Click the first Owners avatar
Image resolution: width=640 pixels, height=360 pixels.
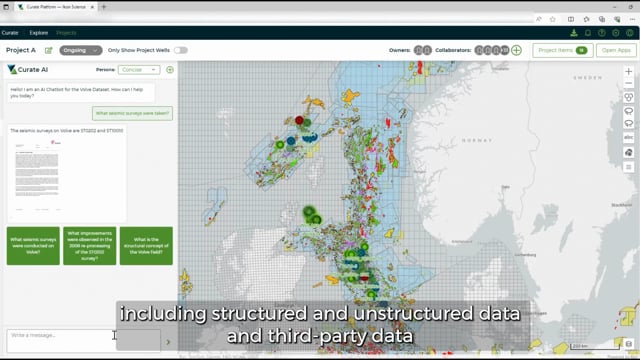pyautogui.click(x=418, y=50)
